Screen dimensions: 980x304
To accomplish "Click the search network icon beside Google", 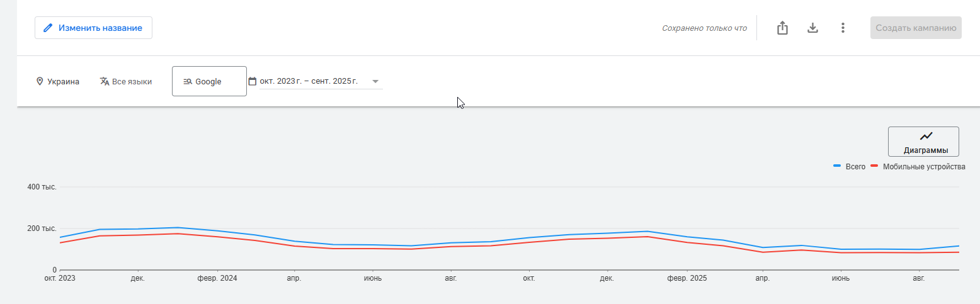I will pyautogui.click(x=188, y=81).
